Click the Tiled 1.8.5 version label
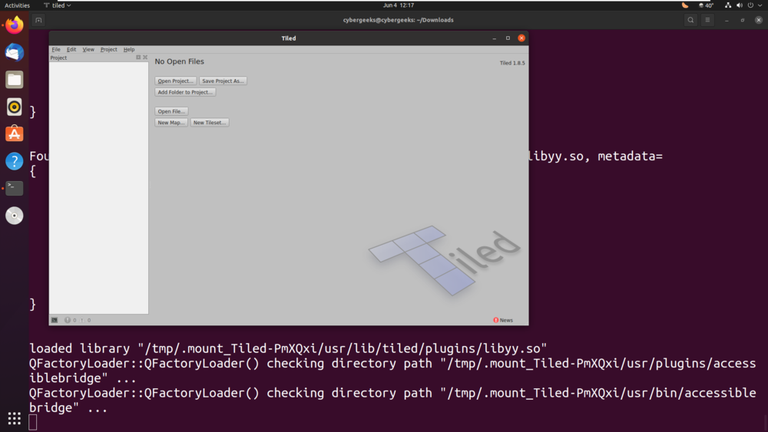The height and width of the screenshot is (432, 768). click(512, 63)
